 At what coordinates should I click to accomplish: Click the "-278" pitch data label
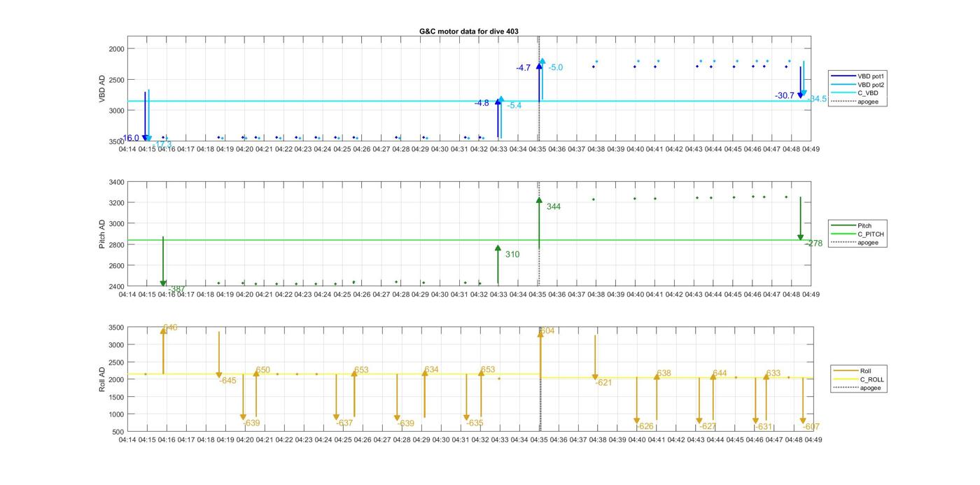coord(814,244)
